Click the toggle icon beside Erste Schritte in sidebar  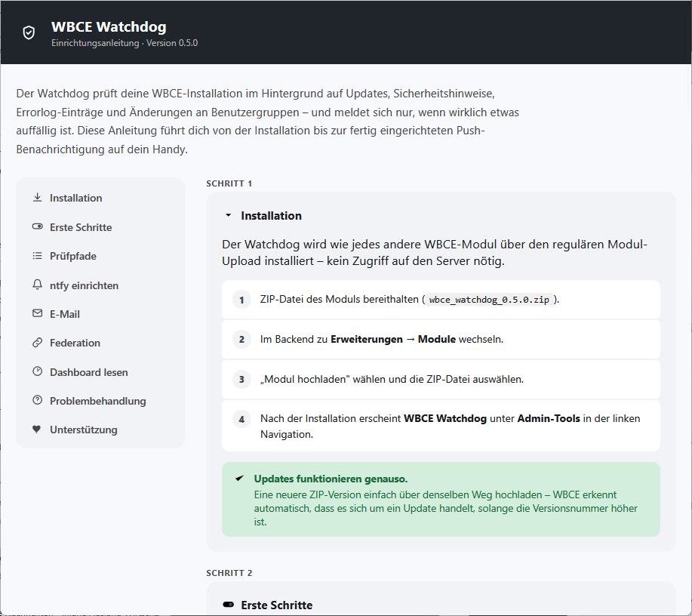[x=38, y=226]
